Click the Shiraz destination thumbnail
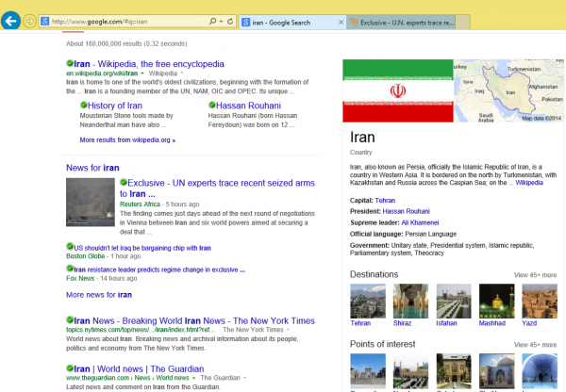The width and height of the screenshot is (566, 392). 410,302
